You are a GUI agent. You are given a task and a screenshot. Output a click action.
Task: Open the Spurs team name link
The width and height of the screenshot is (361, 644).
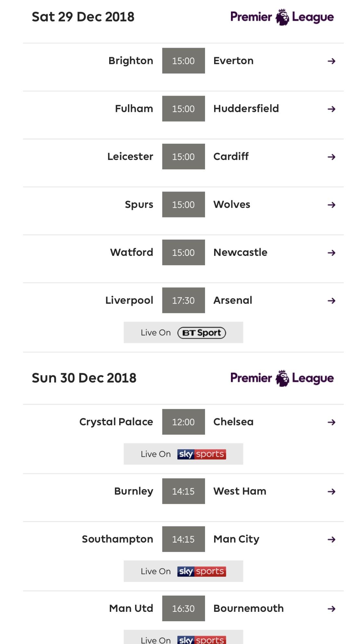click(139, 204)
